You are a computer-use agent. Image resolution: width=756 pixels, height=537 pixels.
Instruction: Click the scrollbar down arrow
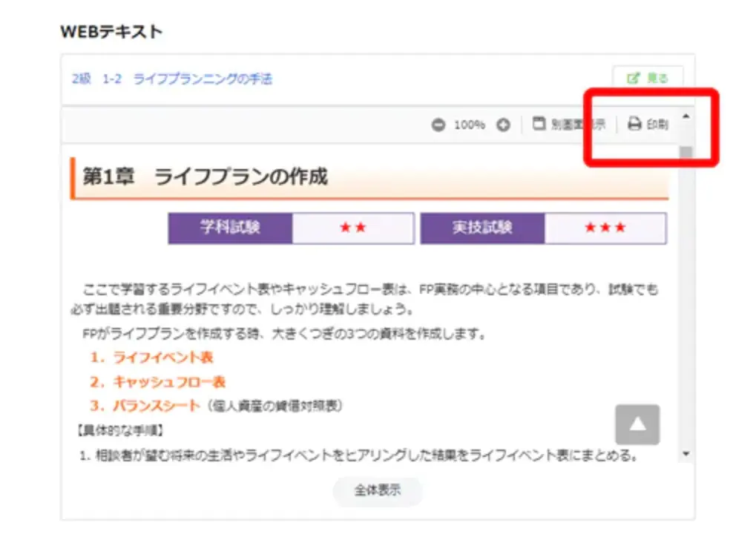(x=686, y=453)
